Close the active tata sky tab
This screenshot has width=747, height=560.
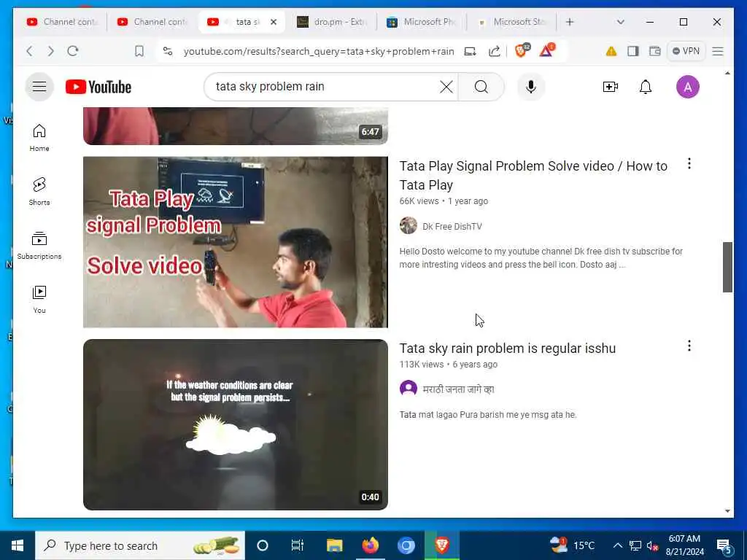(274, 22)
